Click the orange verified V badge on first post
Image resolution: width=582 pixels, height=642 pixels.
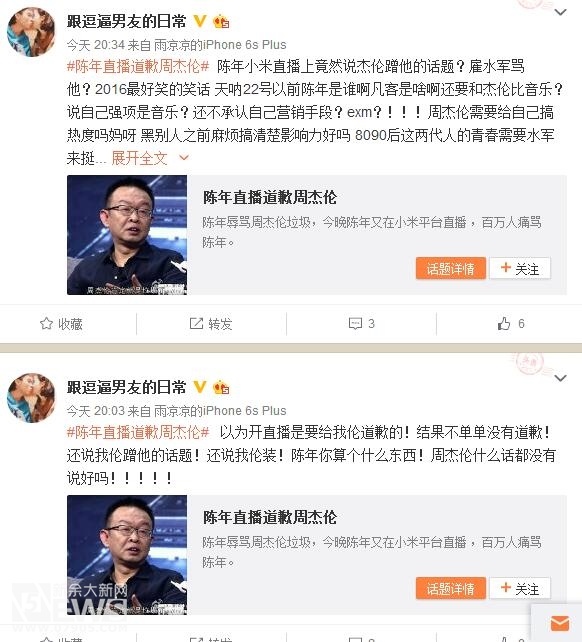[x=199, y=21]
